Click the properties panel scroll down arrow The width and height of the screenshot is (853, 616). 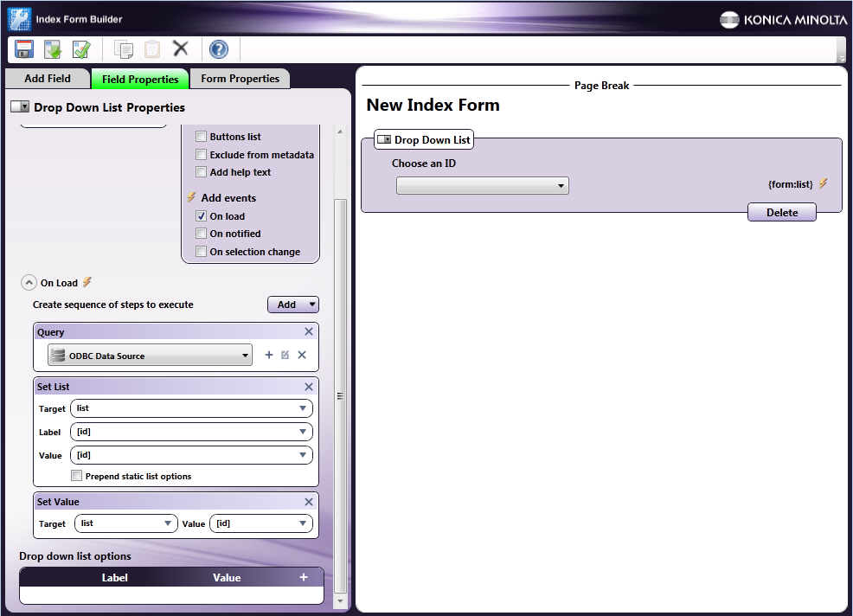340,601
